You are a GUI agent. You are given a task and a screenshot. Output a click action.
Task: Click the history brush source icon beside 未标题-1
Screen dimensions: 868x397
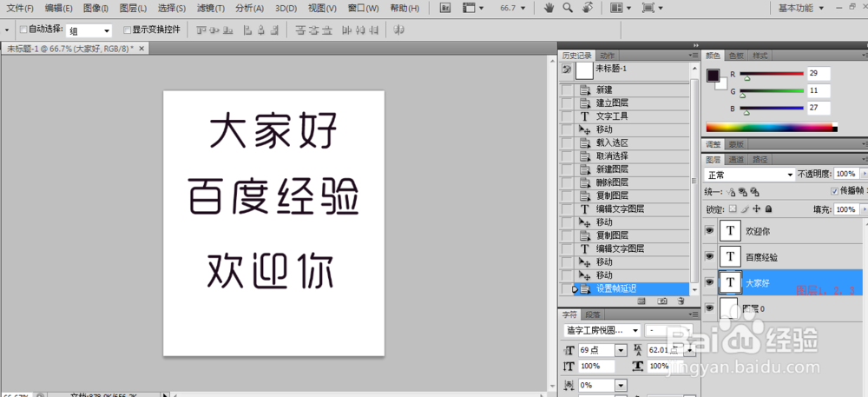566,69
